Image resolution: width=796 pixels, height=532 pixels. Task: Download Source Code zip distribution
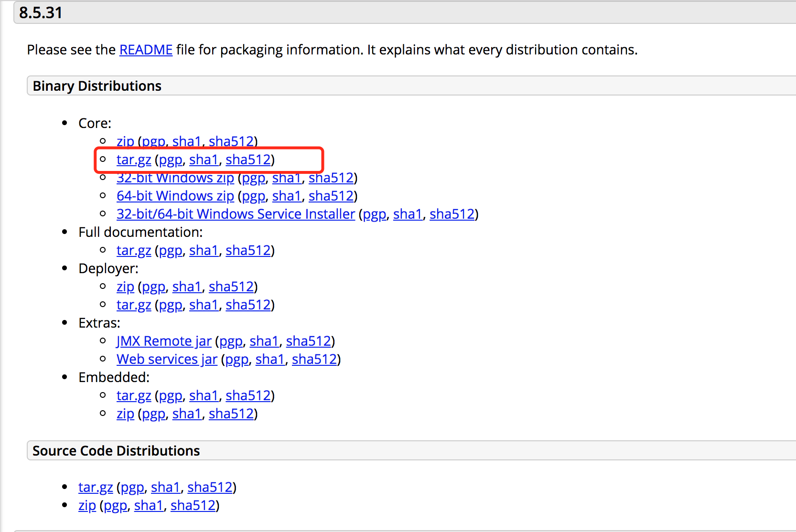coord(87,505)
